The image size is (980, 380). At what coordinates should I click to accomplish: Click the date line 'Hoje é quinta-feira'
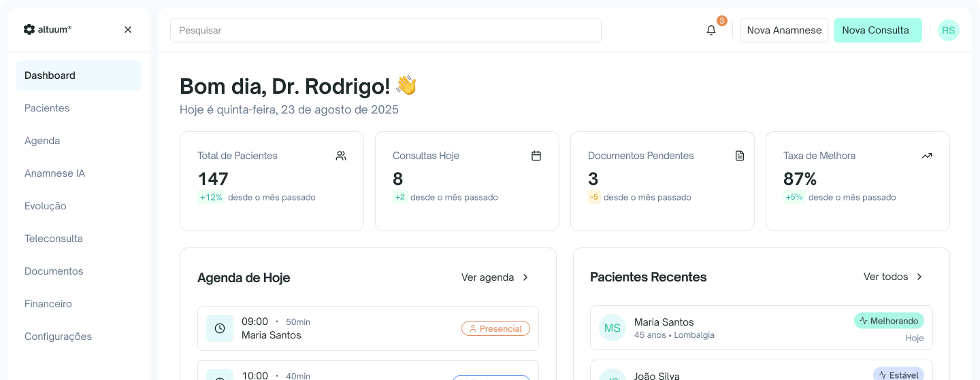[289, 109]
